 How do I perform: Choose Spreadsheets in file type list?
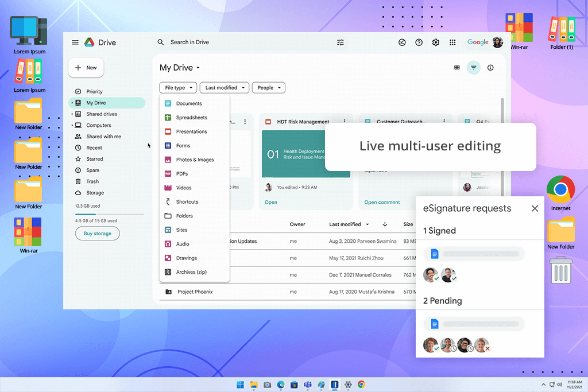point(194,117)
